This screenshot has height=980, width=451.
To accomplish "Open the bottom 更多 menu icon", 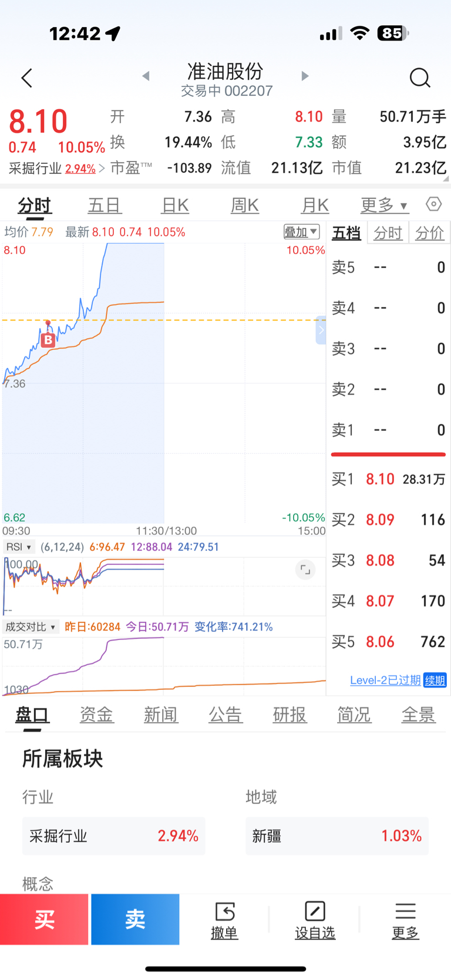I will click(x=405, y=920).
